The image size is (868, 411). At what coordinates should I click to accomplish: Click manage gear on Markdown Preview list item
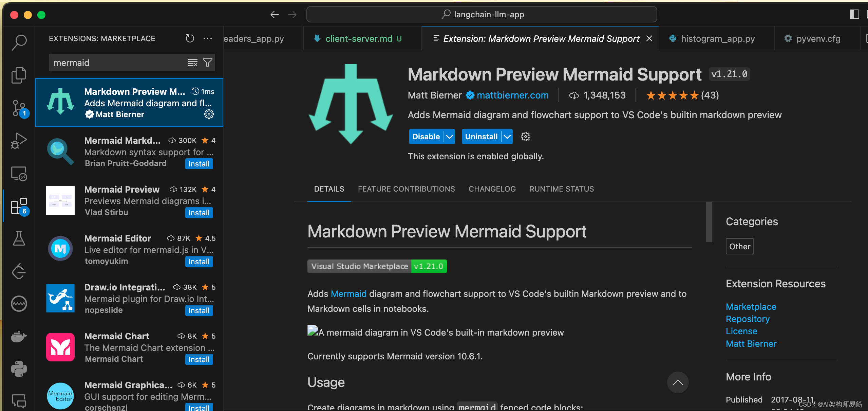pos(209,114)
